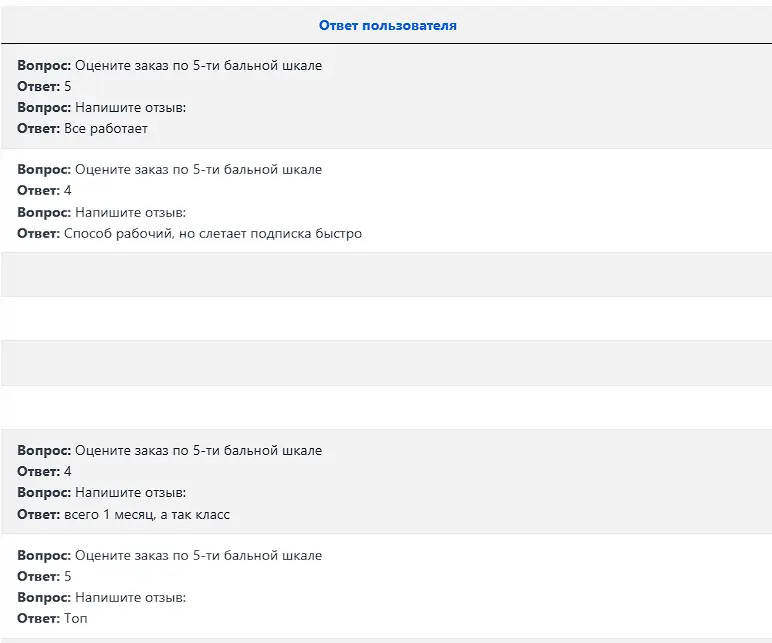This screenshot has width=772, height=643.
Task: Click the review answer "Топ"
Action: pos(76,618)
